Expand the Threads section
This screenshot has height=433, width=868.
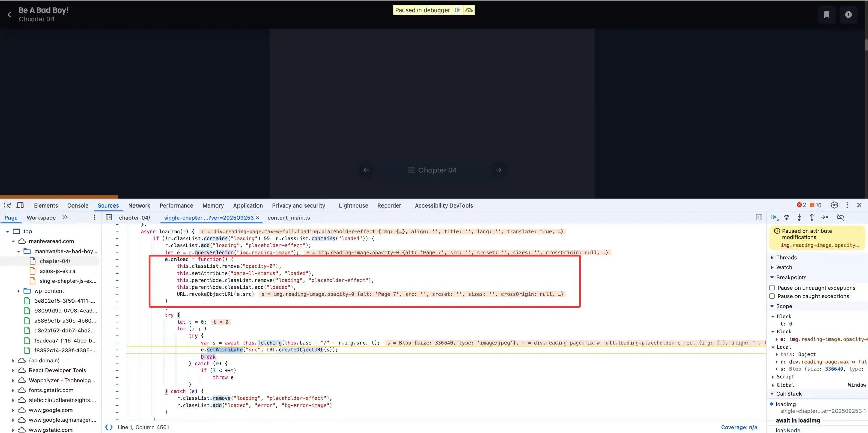(x=786, y=257)
